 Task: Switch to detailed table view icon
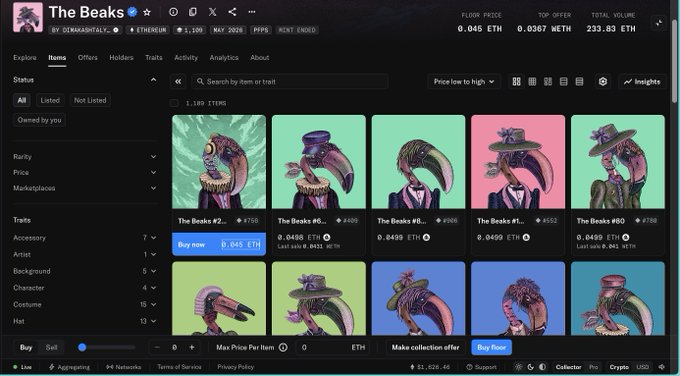tap(579, 82)
